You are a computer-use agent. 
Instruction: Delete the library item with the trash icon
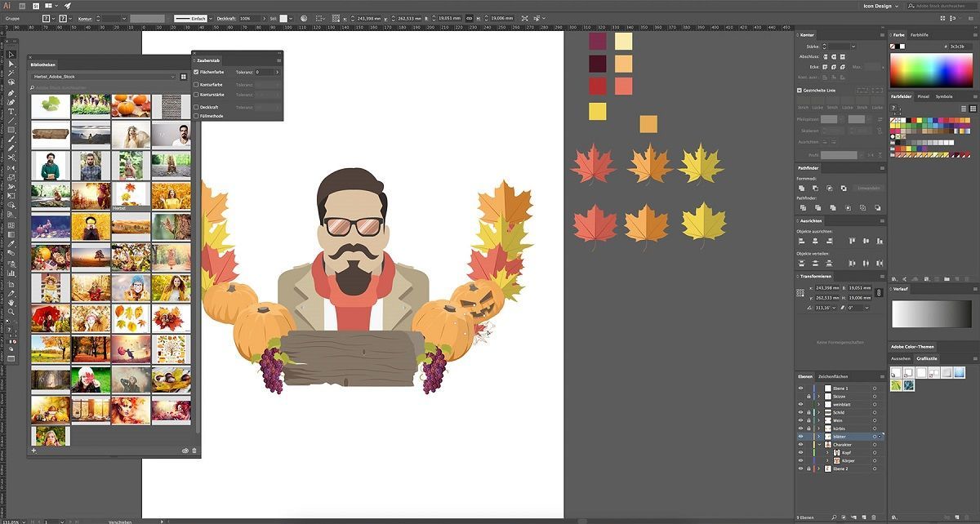pos(194,451)
